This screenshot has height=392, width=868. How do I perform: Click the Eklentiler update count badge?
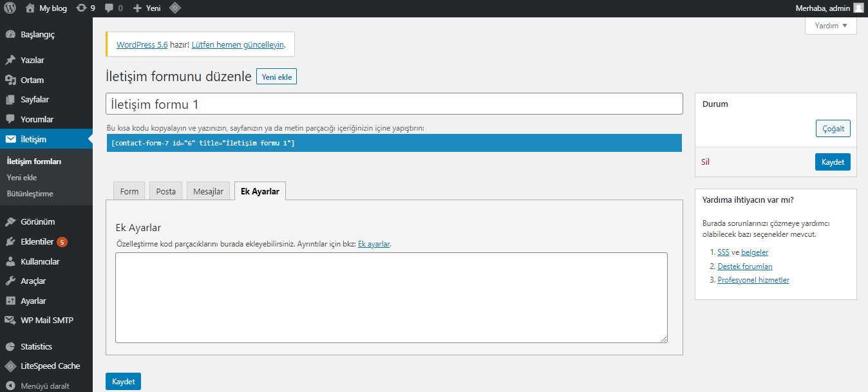point(62,242)
